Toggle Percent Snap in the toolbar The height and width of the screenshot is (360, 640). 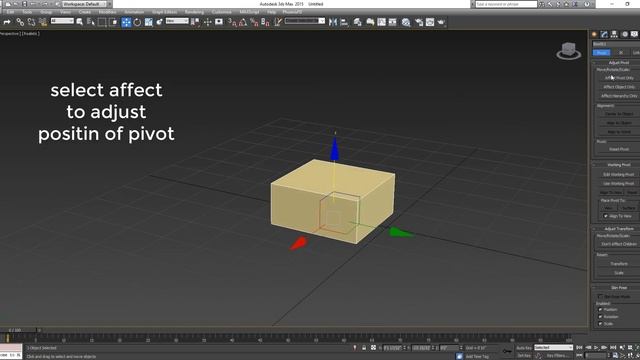[x=254, y=22]
